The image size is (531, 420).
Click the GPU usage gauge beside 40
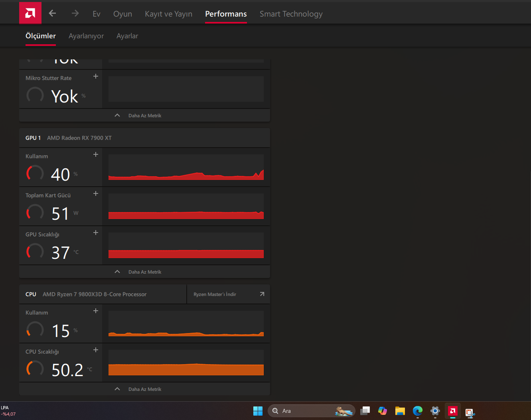pyautogui.click(x=35, y=174)
